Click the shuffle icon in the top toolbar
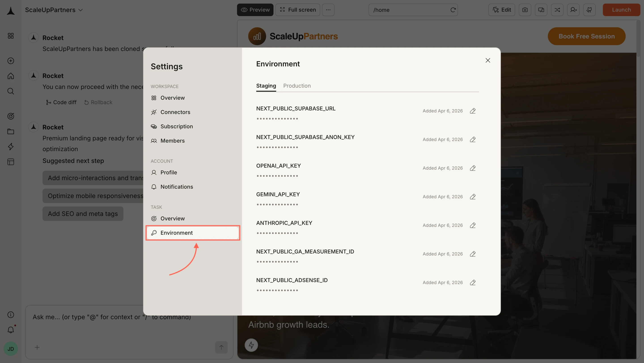Viewport: 644px width, 363px height. 557,10
